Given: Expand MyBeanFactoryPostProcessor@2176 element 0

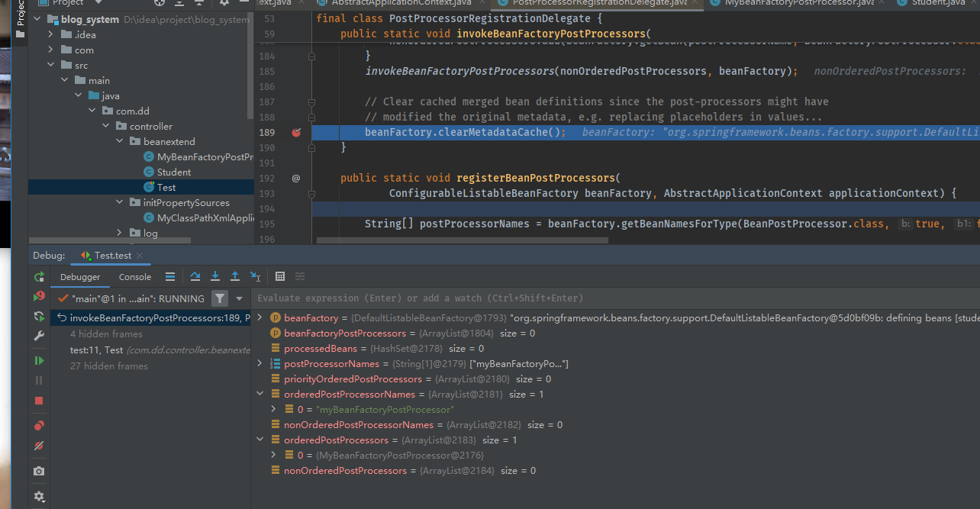Looking at the screenshot, I should [x=275, y=455].
